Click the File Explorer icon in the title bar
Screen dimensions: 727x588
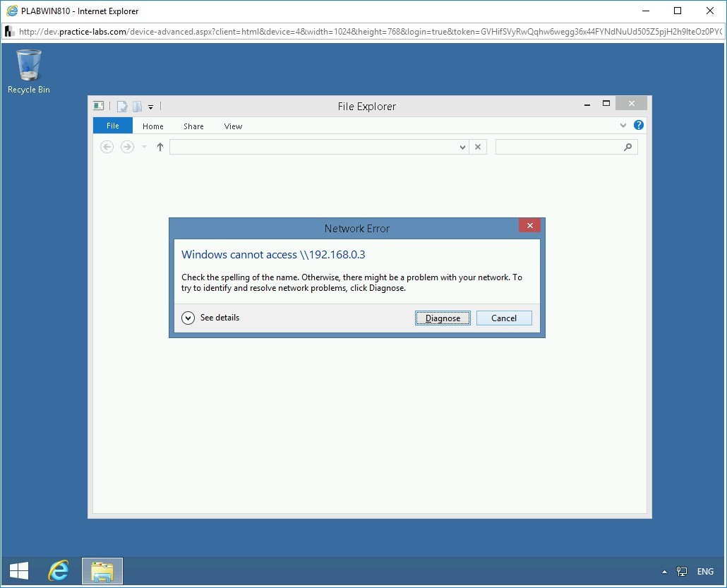[x=98, y=105]
